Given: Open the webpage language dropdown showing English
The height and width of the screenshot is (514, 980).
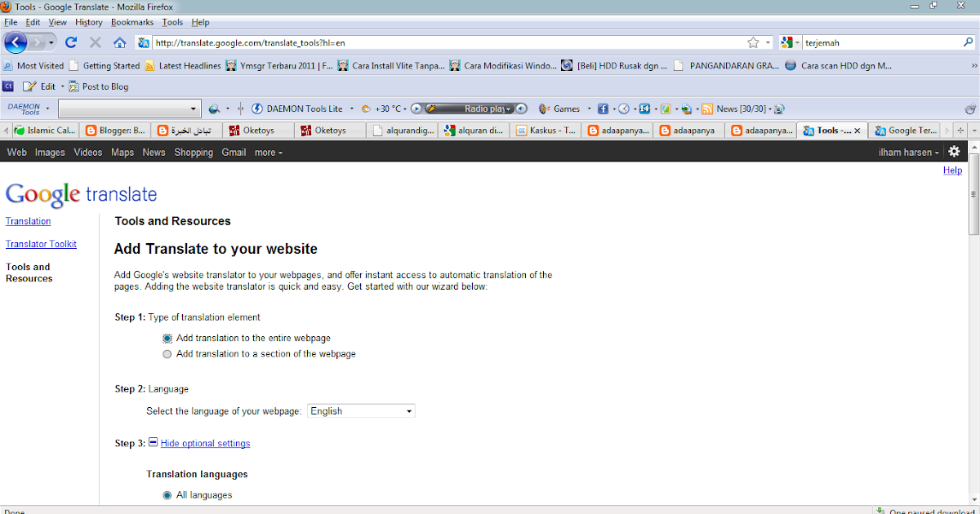Looking at the screenshot, I should tap(361, 411).
